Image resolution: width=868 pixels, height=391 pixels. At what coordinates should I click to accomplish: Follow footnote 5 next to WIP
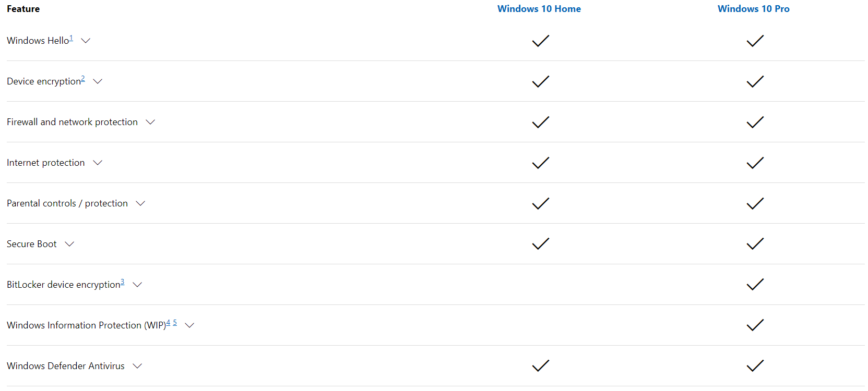[175, 323]
